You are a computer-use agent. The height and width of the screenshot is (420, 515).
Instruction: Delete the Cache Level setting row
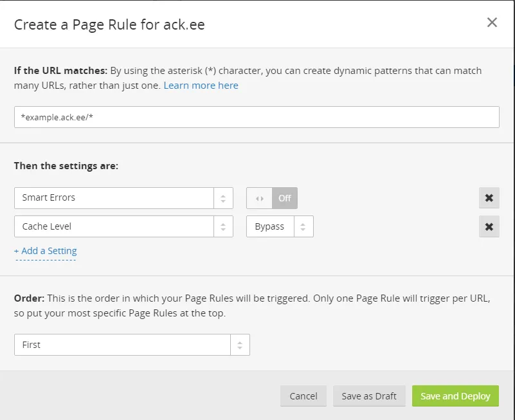489,226
